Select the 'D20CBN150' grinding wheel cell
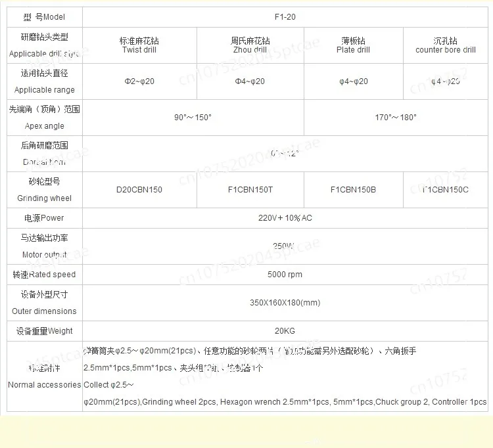 [x=139, y=190]
